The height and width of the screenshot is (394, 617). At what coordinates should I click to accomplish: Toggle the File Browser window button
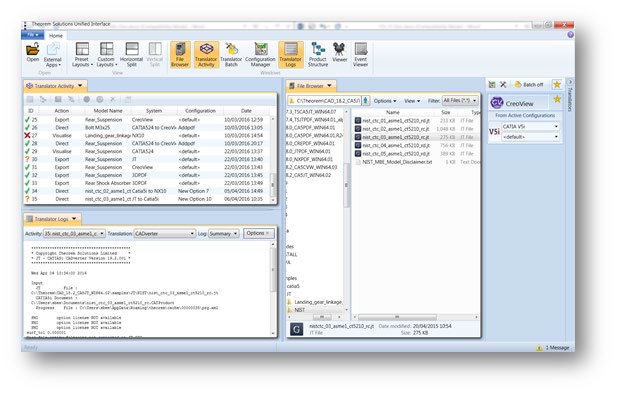pos(180,55)
